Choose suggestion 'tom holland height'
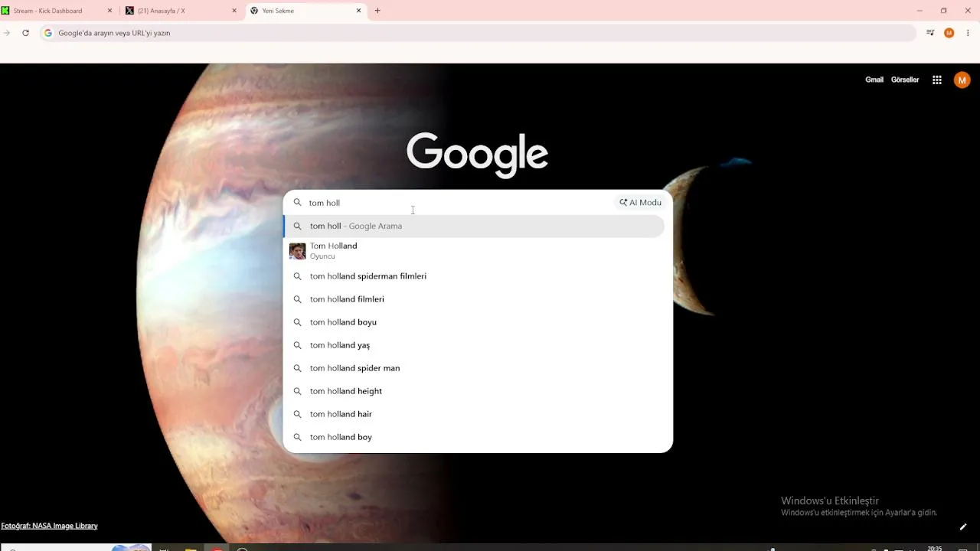This screenshot has height=551, width=980. [x=474, y=391]
